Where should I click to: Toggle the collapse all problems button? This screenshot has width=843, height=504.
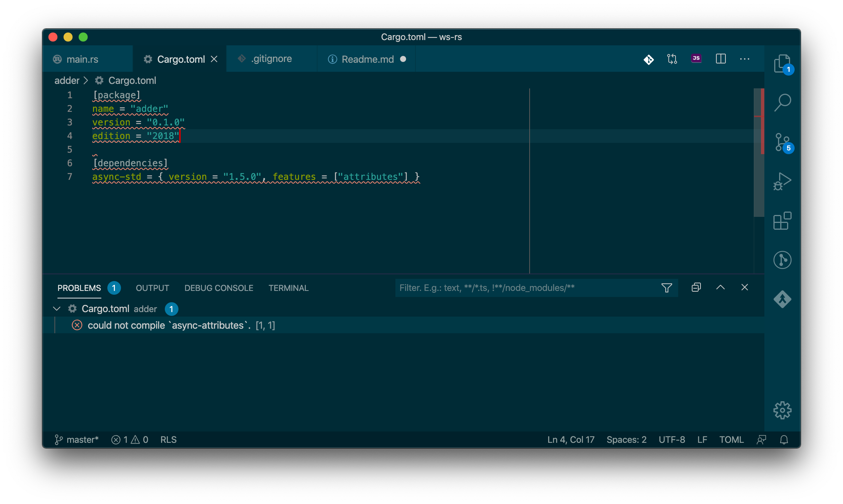pyautogui.click(x=696, y=288)
